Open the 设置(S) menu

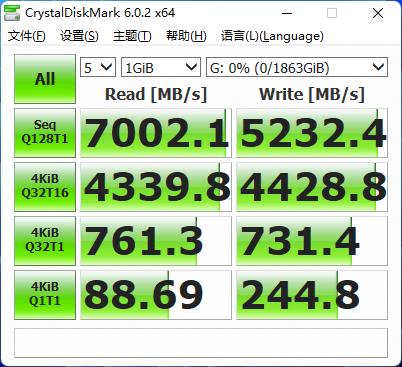click(79, 36)
